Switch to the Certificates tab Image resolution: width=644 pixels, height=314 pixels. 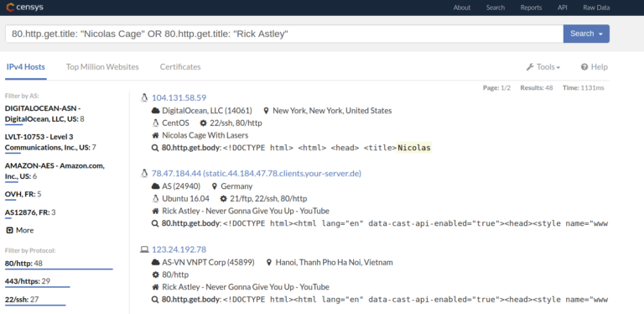click(x=180, y=66)
